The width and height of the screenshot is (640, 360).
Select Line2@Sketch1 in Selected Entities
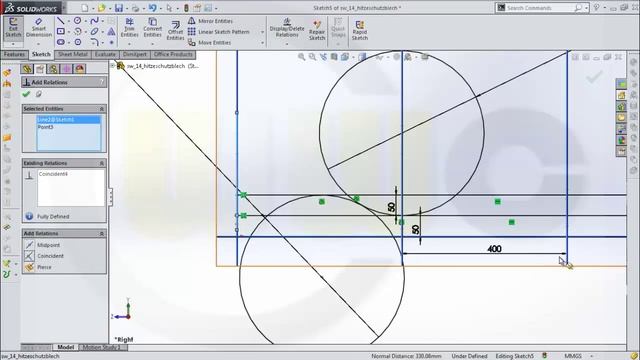[x=68, y=120]
